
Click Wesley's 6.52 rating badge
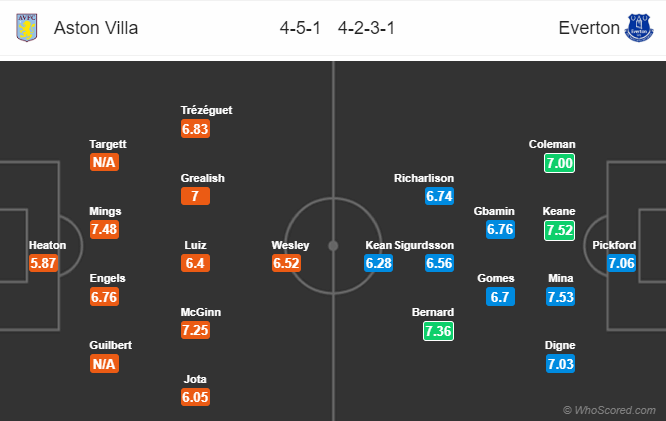tap(286, 263)
